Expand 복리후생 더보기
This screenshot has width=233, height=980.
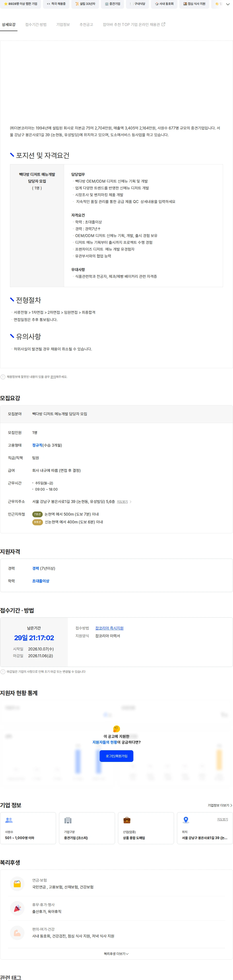pyautogui.click(x=116, y=954)
